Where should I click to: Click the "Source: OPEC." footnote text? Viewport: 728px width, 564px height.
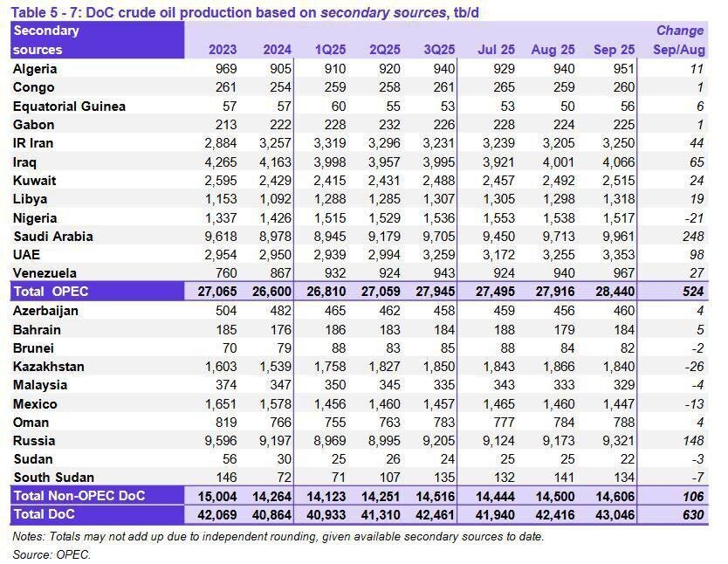[x=52, y=554]
